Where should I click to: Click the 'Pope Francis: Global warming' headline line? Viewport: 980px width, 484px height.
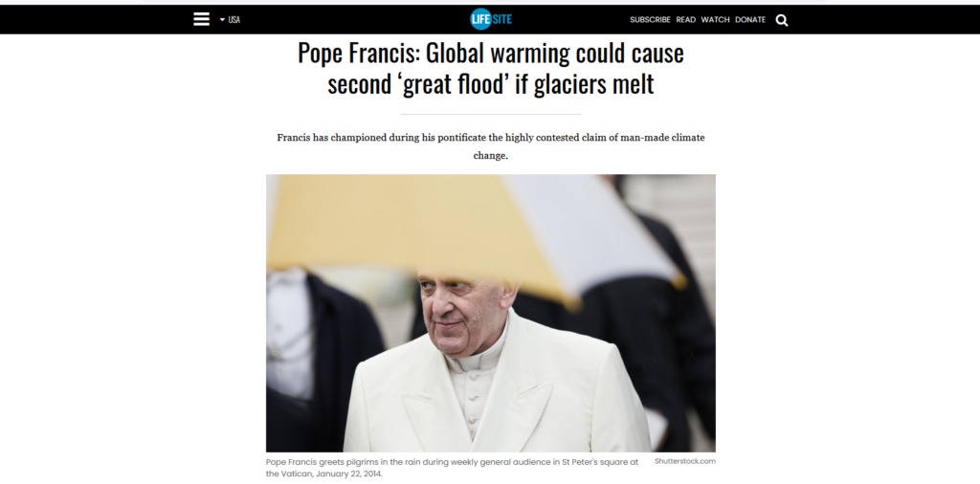(x=491, y=54)
